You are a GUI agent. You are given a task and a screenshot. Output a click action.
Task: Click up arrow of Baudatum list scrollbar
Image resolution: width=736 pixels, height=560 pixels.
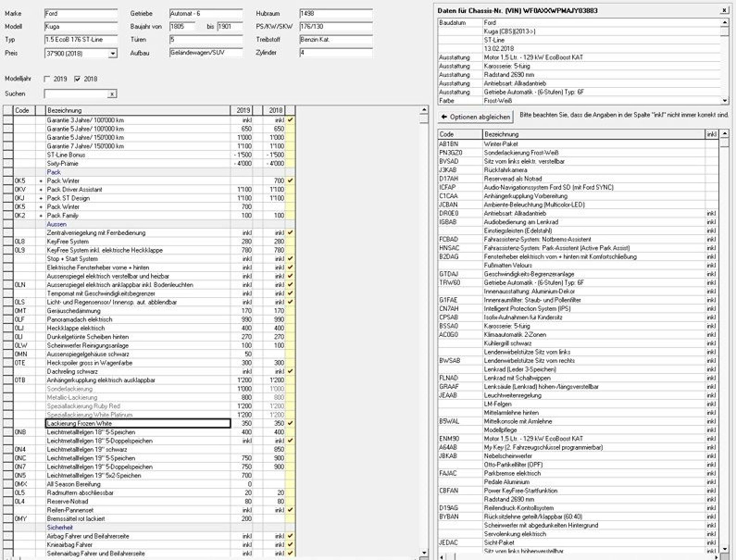point(724,23)
